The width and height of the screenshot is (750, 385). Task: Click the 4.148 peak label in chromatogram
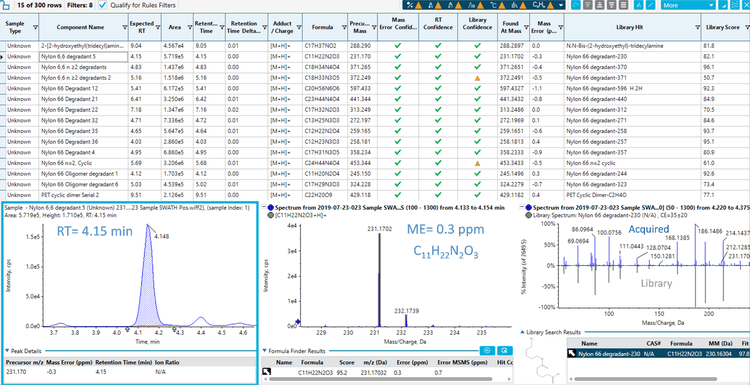click(161, 236)
